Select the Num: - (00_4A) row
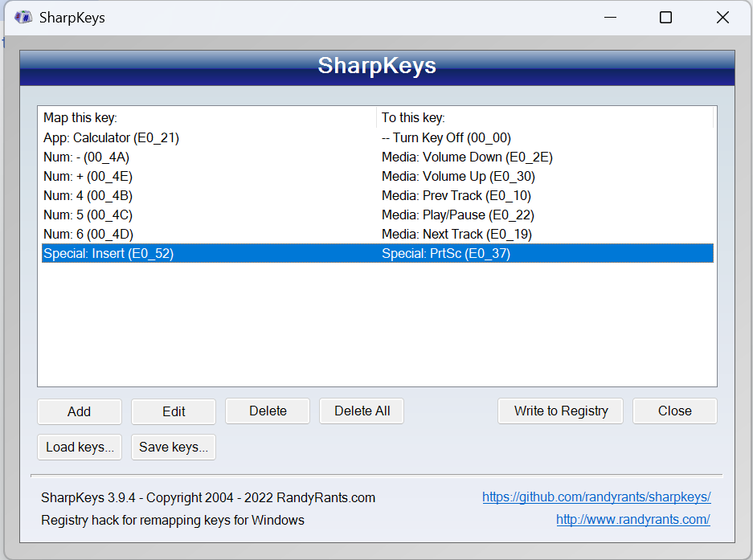Image resolution: width=753 pixels, height=560 pixels. click(378, 157)
